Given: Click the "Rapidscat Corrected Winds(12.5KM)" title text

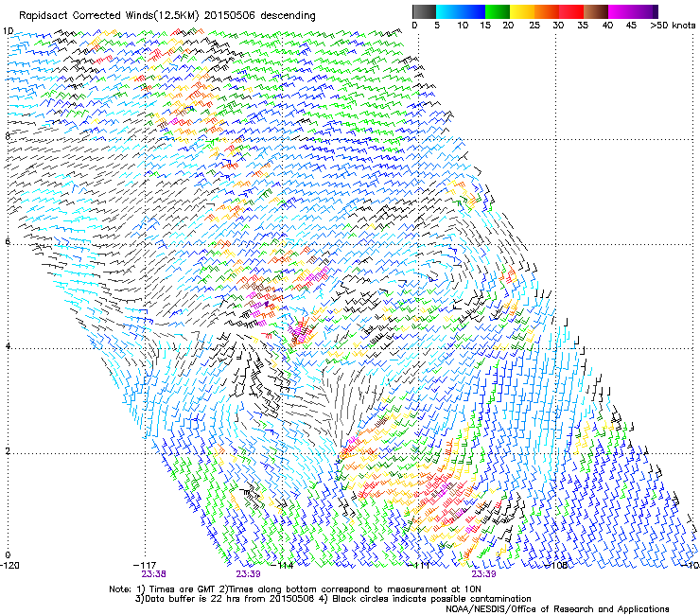Looking at the screenshot, I should (x=109, y=16).
